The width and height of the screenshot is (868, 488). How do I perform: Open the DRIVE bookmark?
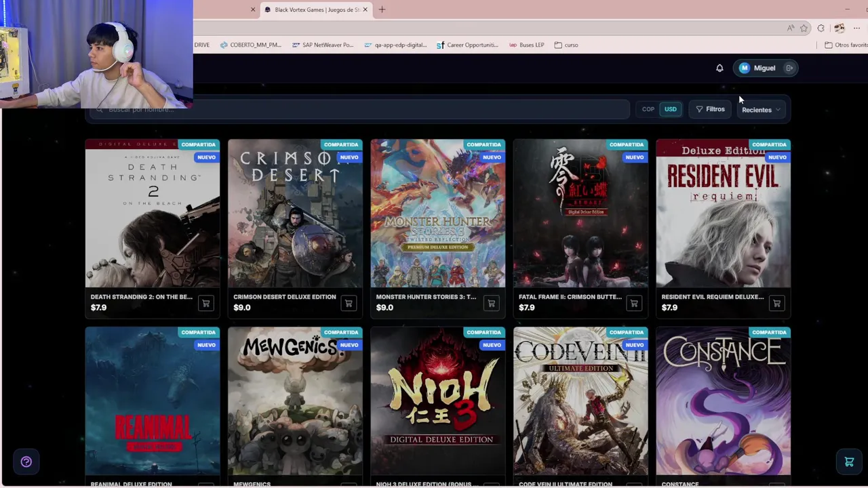[x=201, y=45]
